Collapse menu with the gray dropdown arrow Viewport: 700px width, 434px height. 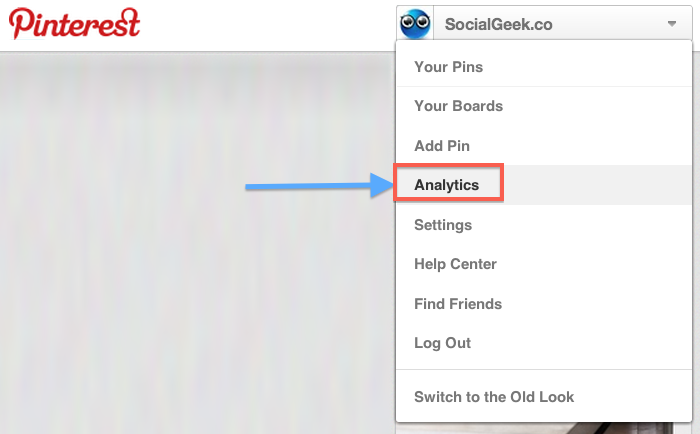click(x=671, y=24)
